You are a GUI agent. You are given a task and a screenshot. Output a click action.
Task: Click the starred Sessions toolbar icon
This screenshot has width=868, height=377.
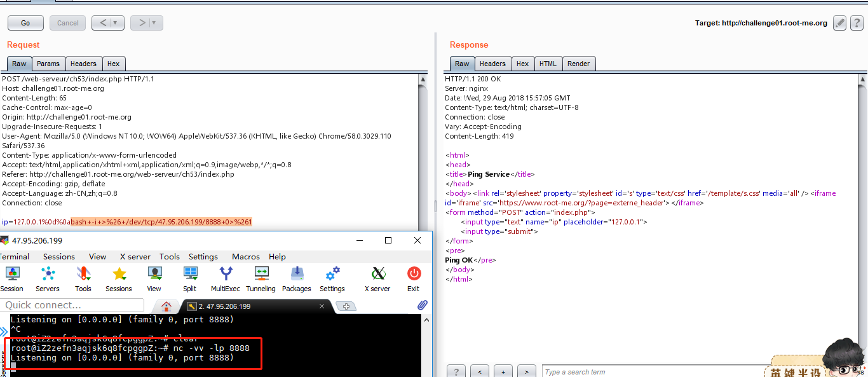point(119,278)
